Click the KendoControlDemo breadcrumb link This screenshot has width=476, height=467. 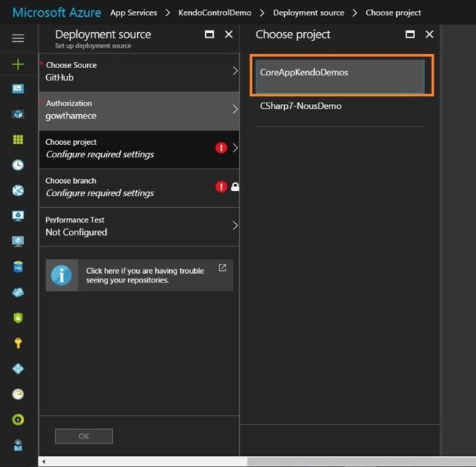pyautogui.click(x=215, y=12)
